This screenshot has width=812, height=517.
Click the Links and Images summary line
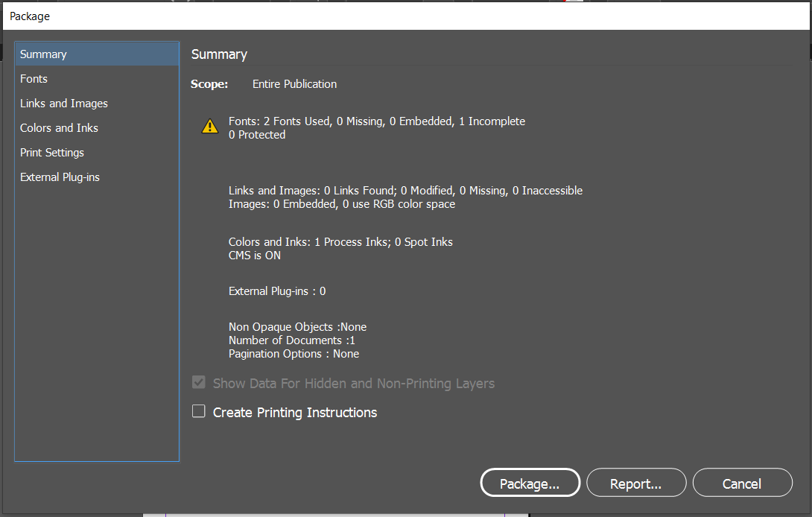(x=405, y=191)
